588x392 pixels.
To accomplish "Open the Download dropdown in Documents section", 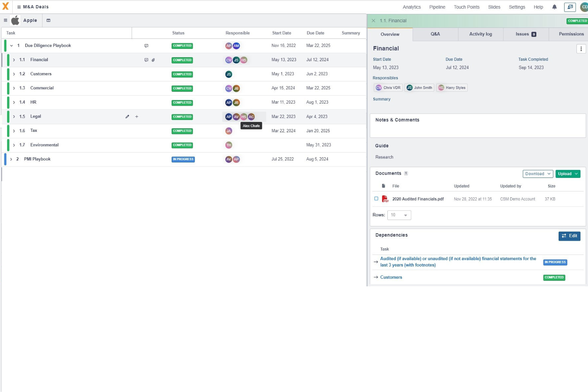I will click(x=537, y=174).
